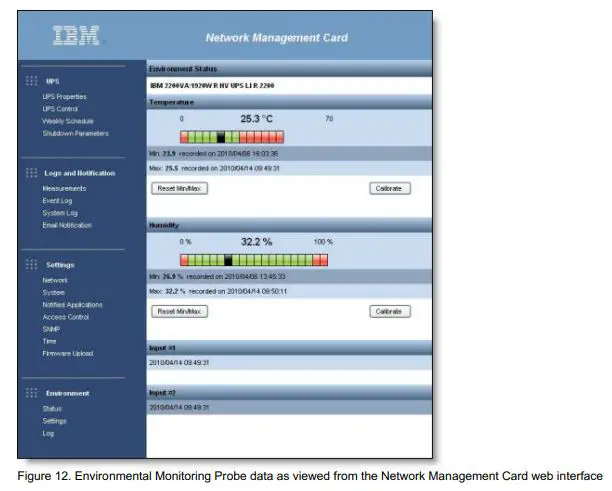The height and width of the screenshot is (491, 612).
Task: Click the Input #2 timestamp
Action: 179,407
